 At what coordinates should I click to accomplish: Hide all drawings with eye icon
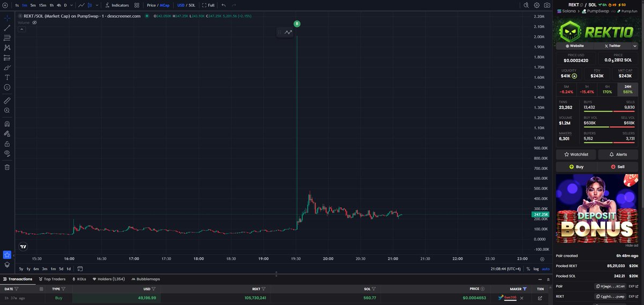[x=7, y=153]
